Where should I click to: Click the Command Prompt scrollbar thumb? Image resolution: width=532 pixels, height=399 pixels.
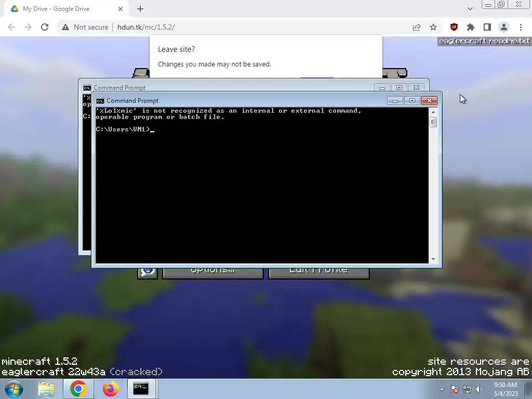[x=433, y=122]
